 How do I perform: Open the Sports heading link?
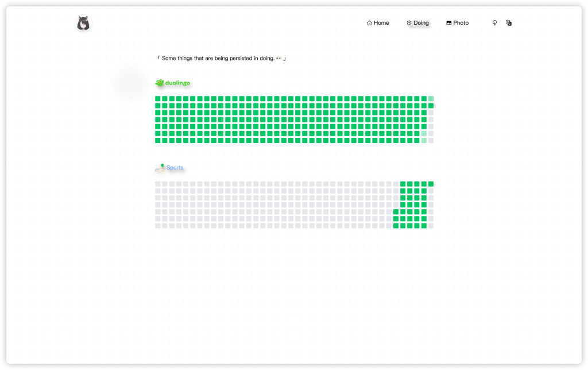(x=175, y=168)
